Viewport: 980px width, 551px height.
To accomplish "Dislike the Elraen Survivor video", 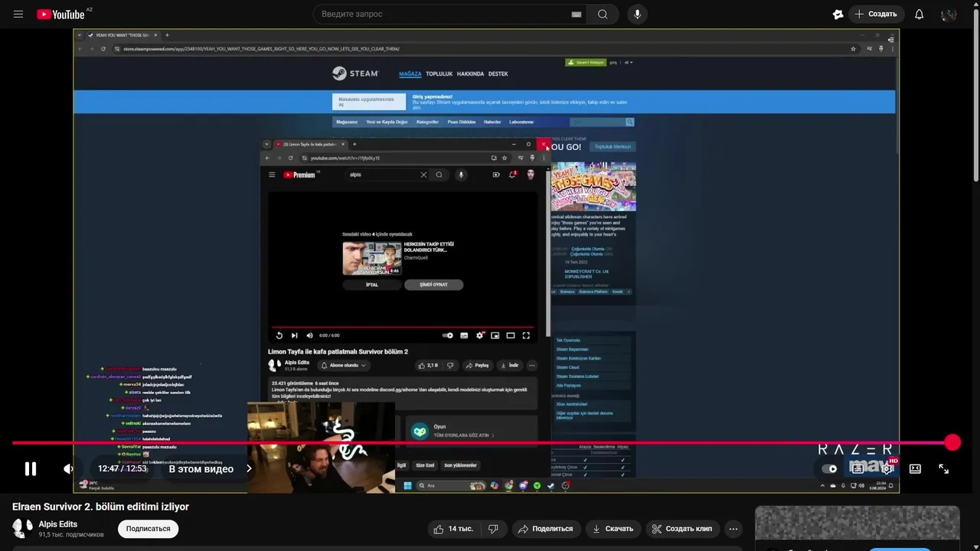I will [x=494, y=529].
